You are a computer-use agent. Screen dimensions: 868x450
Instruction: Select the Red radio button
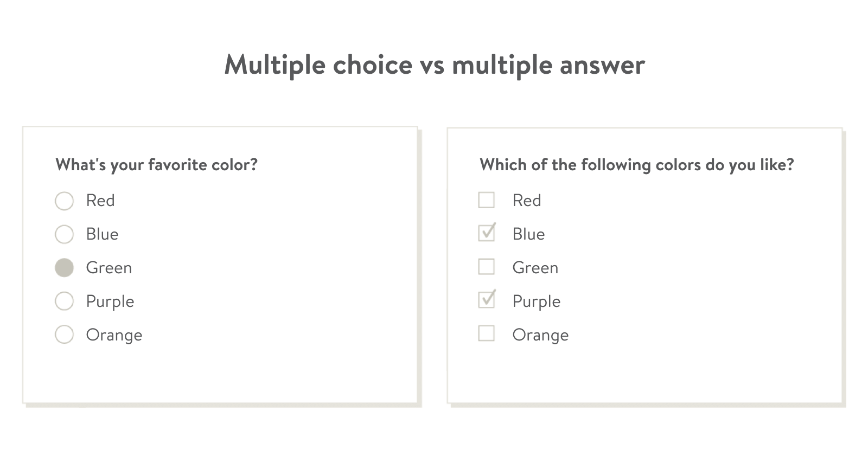[64, 201]
